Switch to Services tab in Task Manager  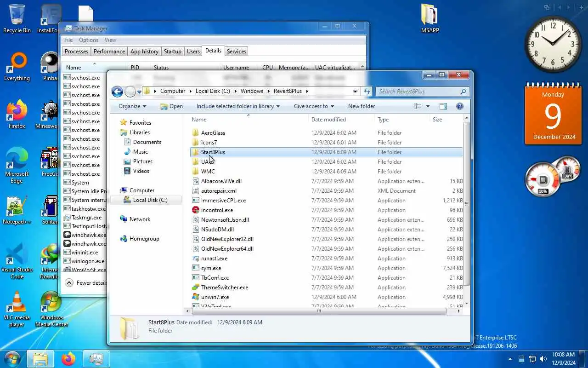(x=237, y=52)
